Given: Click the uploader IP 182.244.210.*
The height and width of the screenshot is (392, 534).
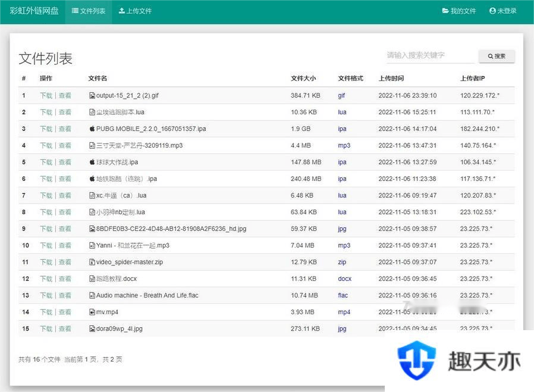Looking at the screenshot, I should 480,128.
